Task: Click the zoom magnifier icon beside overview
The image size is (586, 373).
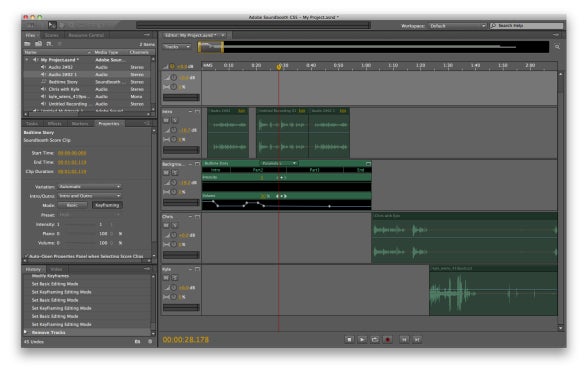Action: 557,47
